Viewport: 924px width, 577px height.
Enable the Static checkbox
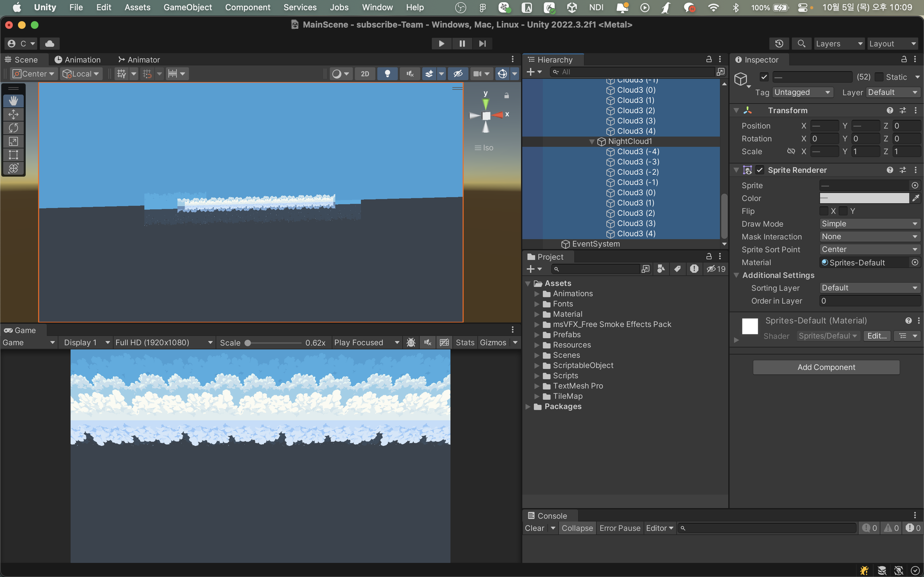tap(879, 77)
